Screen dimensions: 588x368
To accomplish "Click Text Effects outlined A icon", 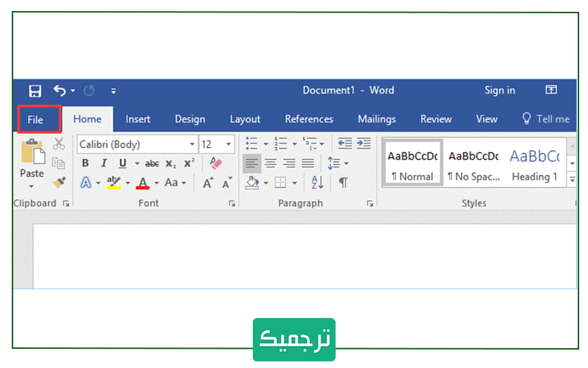I will click(86, 183).
